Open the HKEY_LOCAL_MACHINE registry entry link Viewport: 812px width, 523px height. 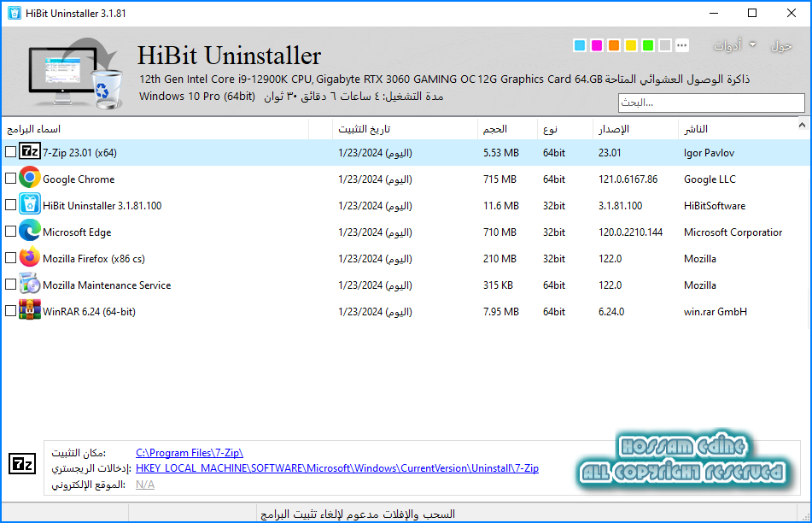pos(337,468)
